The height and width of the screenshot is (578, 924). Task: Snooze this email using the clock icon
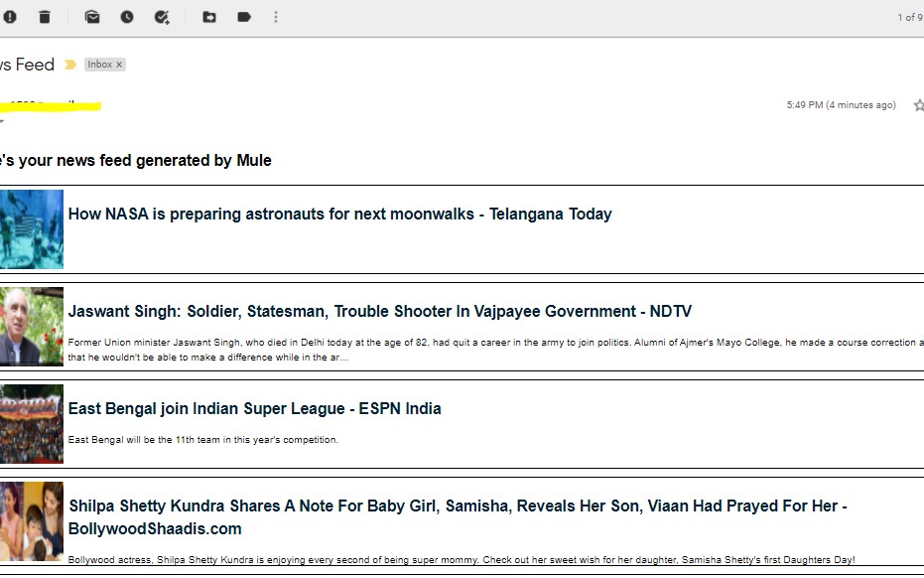click(127, 17)
